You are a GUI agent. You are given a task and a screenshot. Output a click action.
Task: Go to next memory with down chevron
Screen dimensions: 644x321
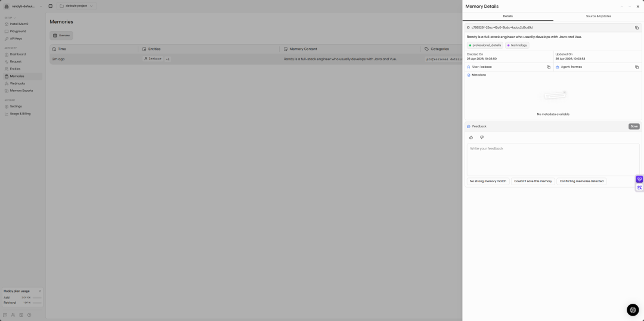(630, 7)
